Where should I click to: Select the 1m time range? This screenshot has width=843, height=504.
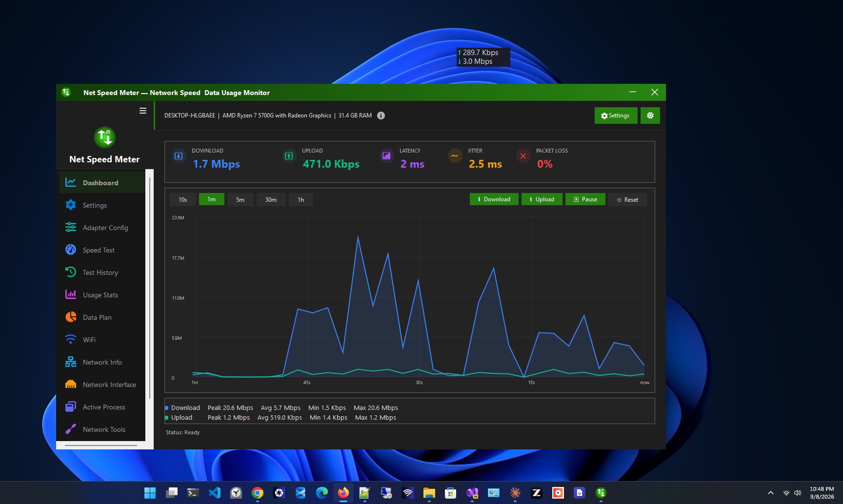pos(212,199)
